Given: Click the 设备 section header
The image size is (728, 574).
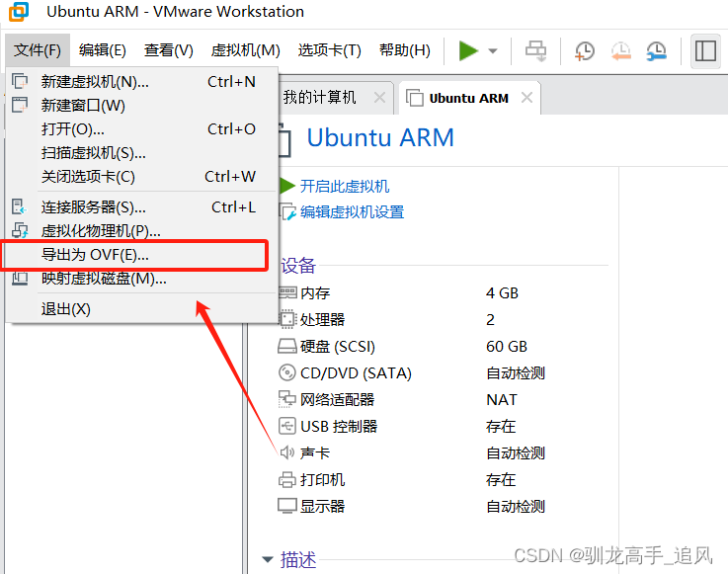Looking at the screenshot, I should 298,266.
